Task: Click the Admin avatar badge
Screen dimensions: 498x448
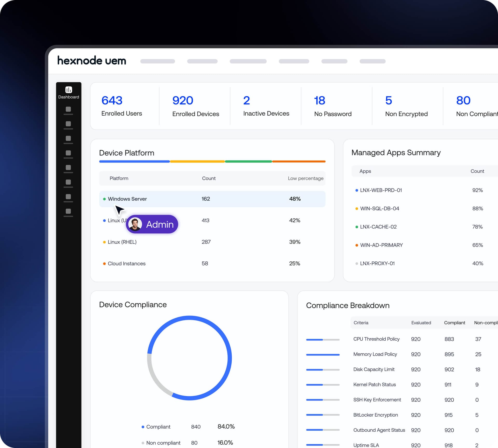Action: [152, 224]
